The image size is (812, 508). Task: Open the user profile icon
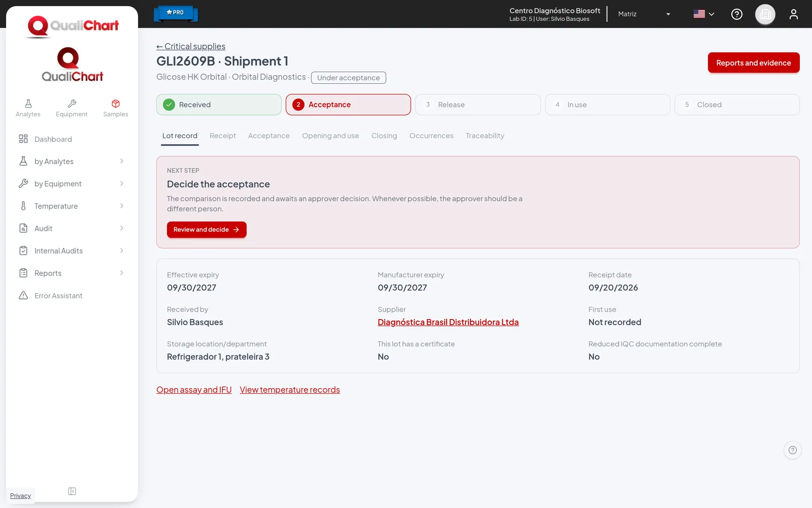coord(794,14)
